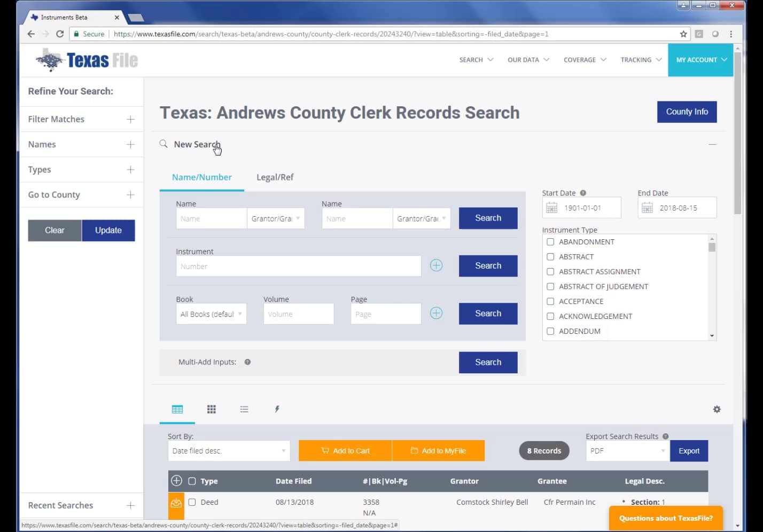Switch to the Legal/Ref tab
763x532 pixels.
(x=275, y=177)
